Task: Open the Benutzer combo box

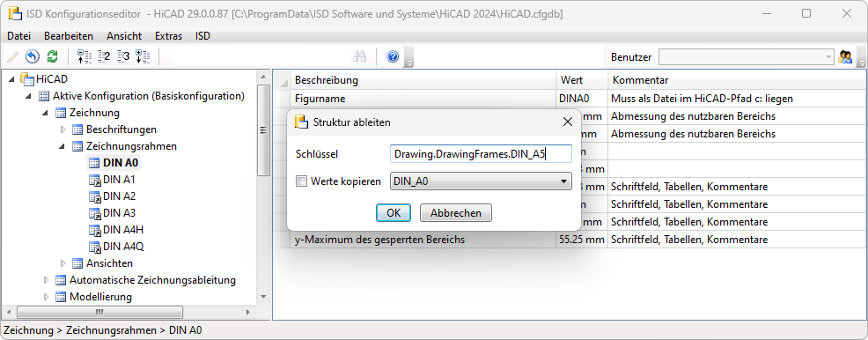Action: (746, 56)
